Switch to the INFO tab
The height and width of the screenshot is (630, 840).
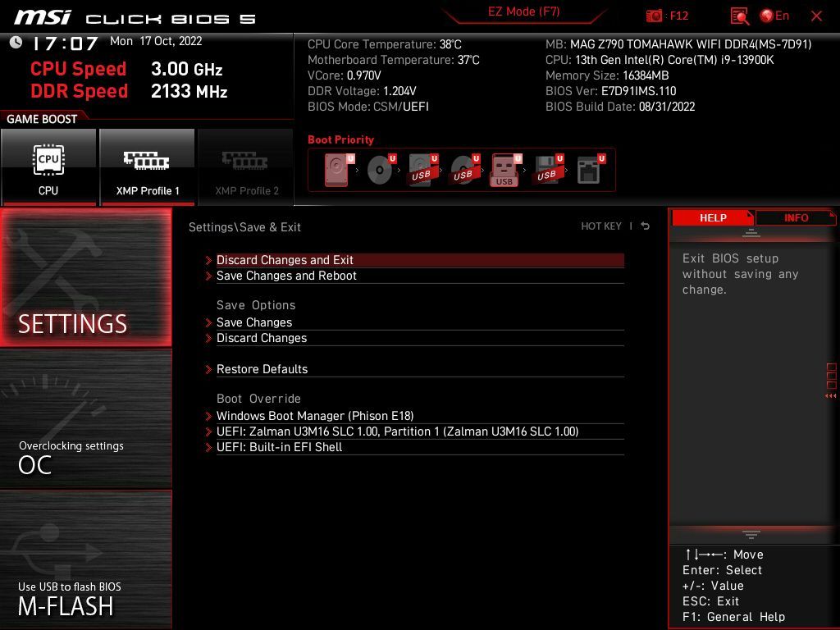(796, 217)
